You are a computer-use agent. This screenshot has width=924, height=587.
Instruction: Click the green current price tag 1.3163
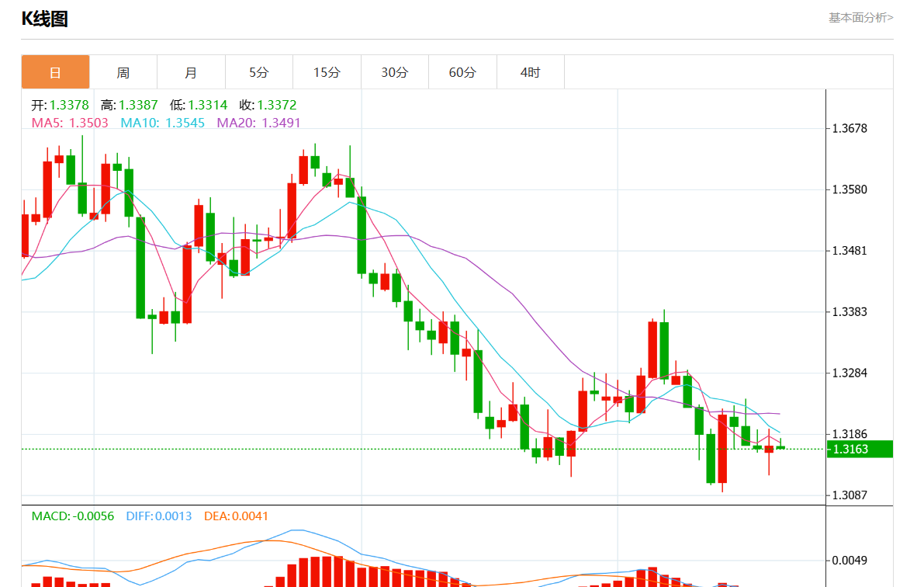[x=860, y=449]
